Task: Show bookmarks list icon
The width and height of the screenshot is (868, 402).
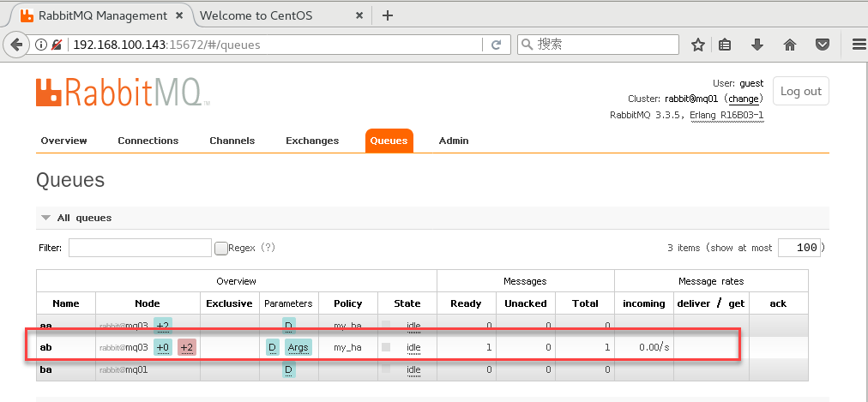Action: pyautogui.click(x=725, y=45)
